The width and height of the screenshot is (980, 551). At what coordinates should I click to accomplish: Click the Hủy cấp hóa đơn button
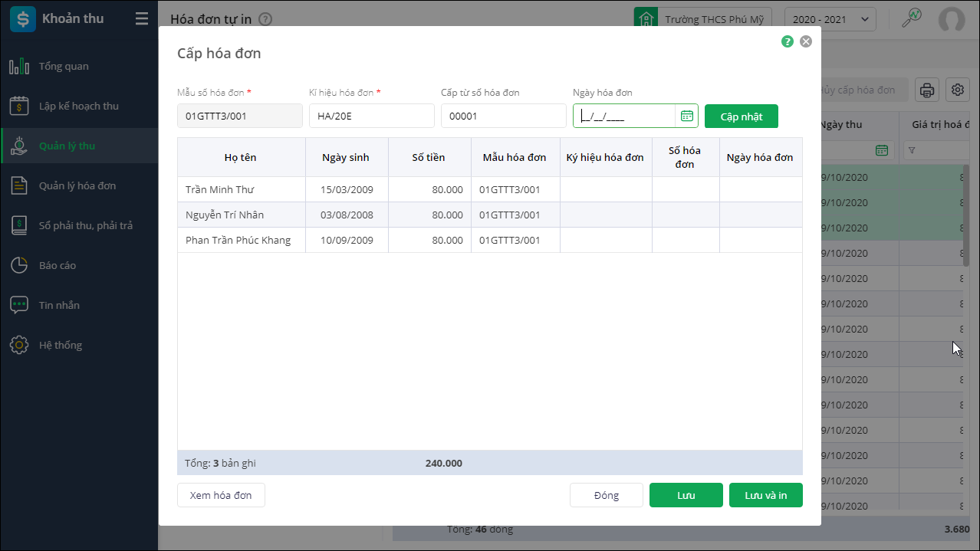point(864,90)
